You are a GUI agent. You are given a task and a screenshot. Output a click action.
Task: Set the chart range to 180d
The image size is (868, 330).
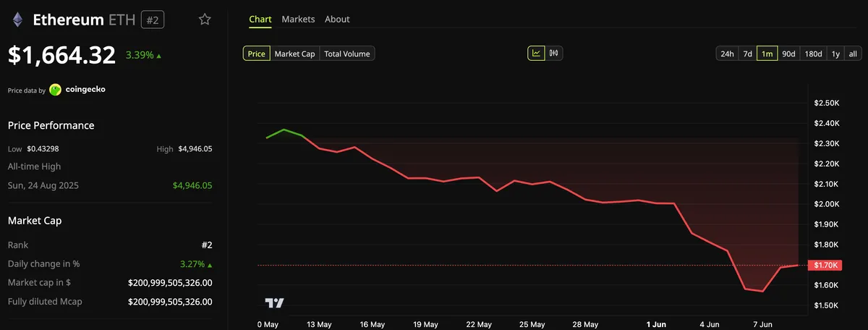click(813, 54)
